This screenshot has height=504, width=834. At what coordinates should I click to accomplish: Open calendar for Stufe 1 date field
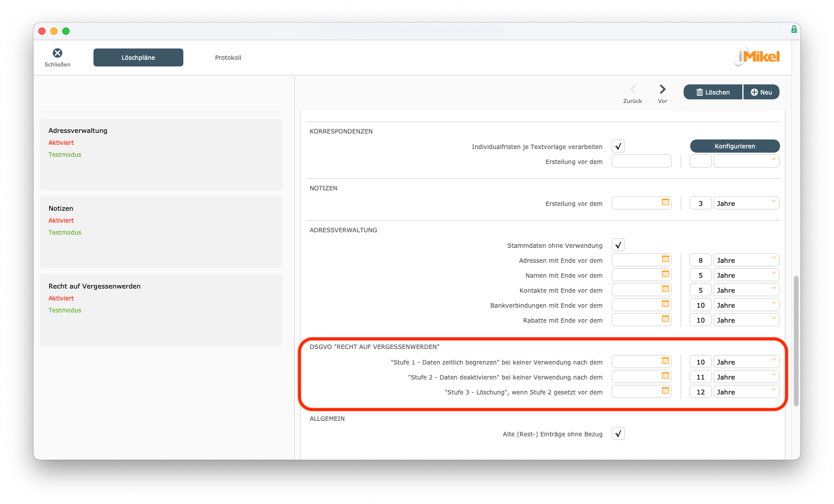665,361
